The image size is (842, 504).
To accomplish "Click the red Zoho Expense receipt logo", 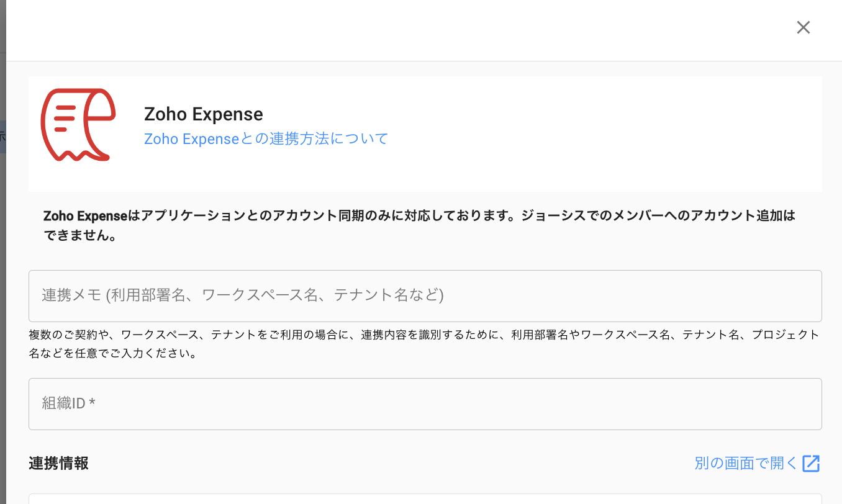I will (78, 125).
